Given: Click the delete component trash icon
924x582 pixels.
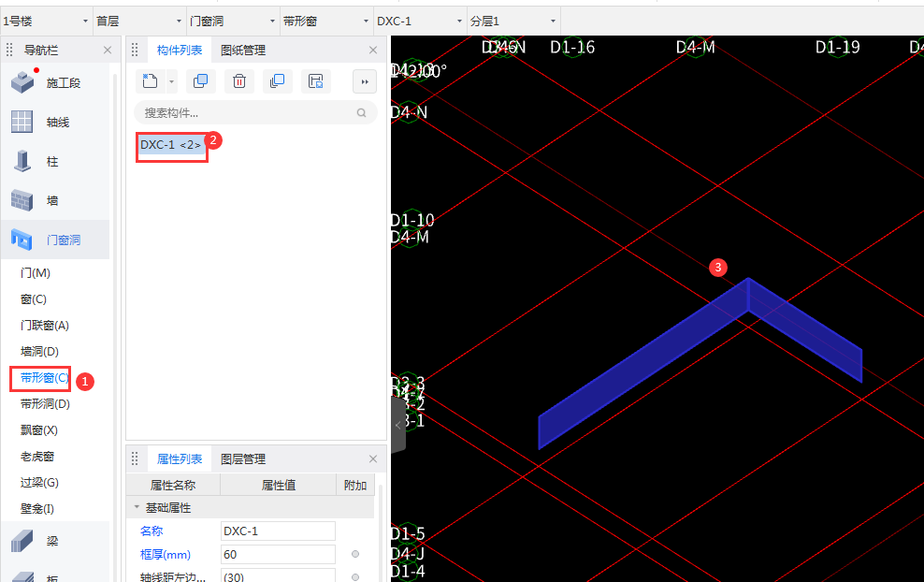Looking at the screenshot, I should coord(239,81).
